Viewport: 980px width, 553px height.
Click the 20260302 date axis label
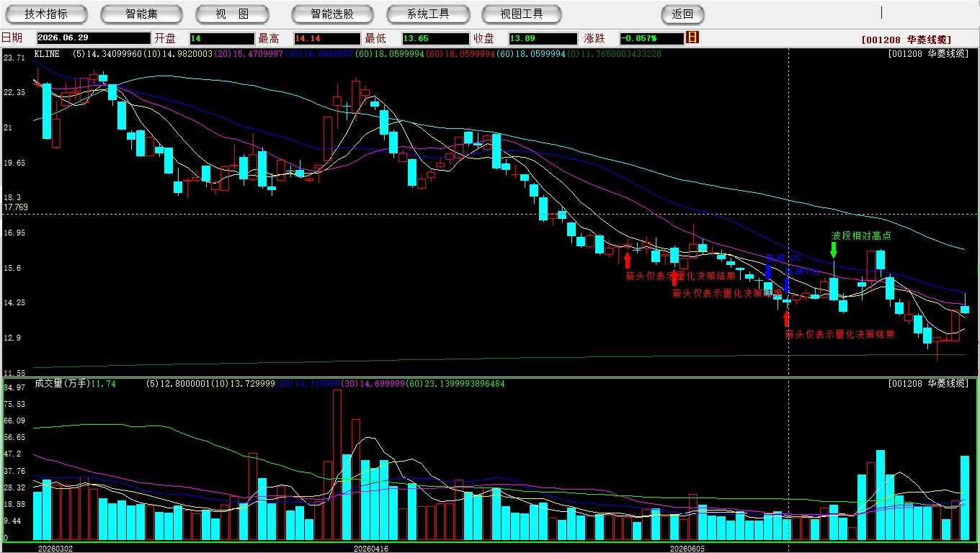[x=55, y=548]
